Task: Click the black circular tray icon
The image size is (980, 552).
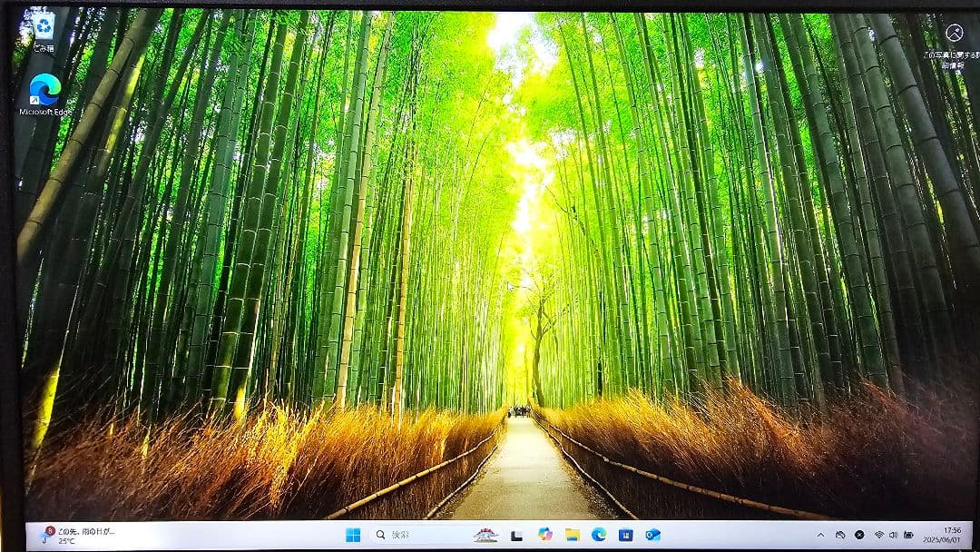Action: click(859, 535)
